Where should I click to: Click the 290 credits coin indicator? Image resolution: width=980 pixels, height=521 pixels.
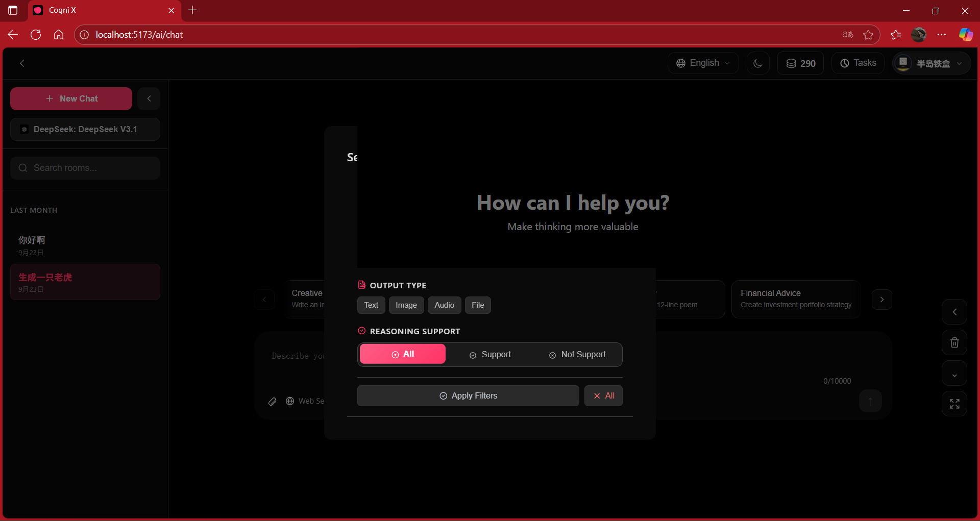click(x=800, y=63)
